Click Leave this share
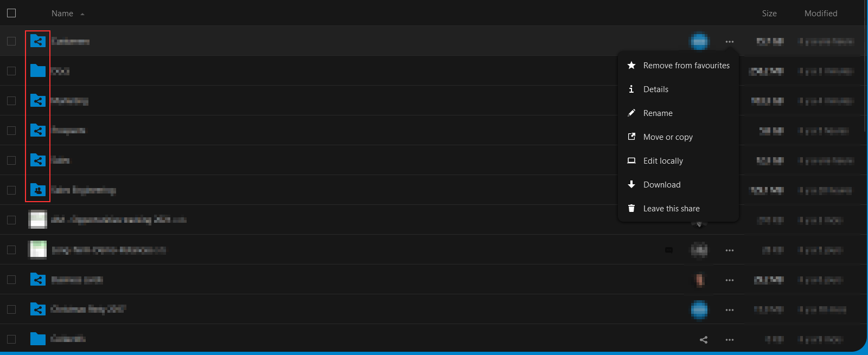Viewport: 868px width, 355px height. [672, 208]
